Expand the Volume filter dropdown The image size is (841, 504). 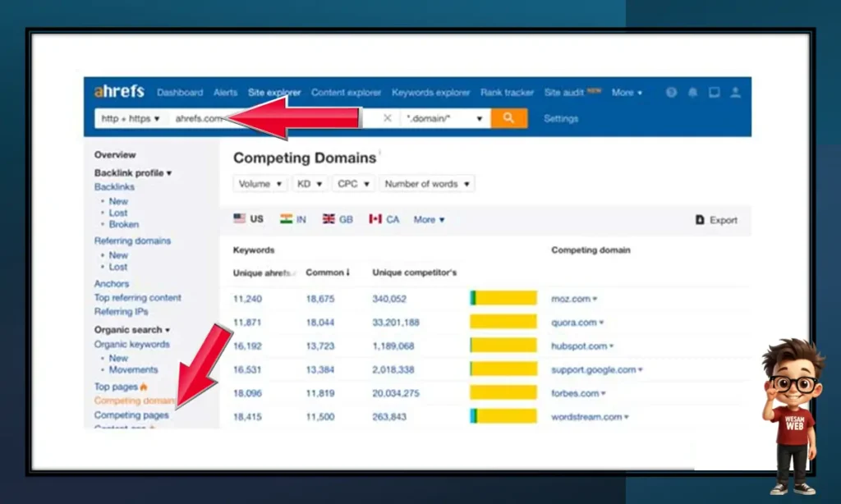click(260, 184)
